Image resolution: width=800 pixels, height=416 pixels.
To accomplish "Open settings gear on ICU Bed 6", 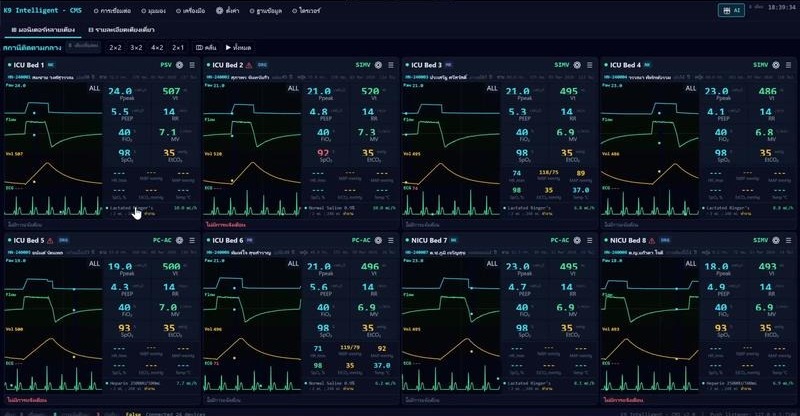I will point(378,240).
